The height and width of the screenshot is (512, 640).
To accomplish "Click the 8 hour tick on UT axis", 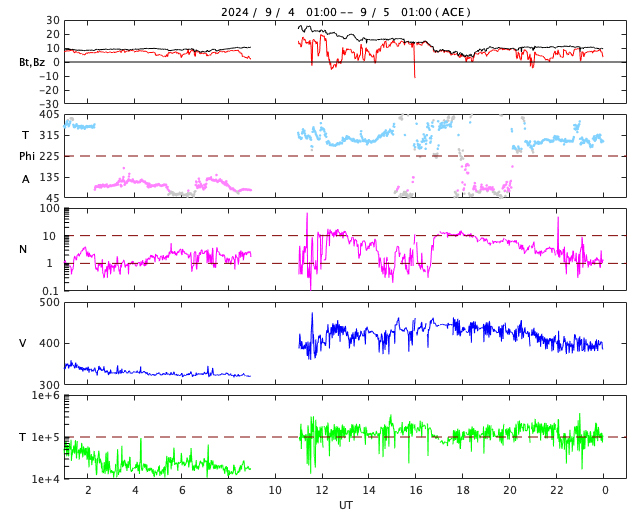I will (229, 490).
